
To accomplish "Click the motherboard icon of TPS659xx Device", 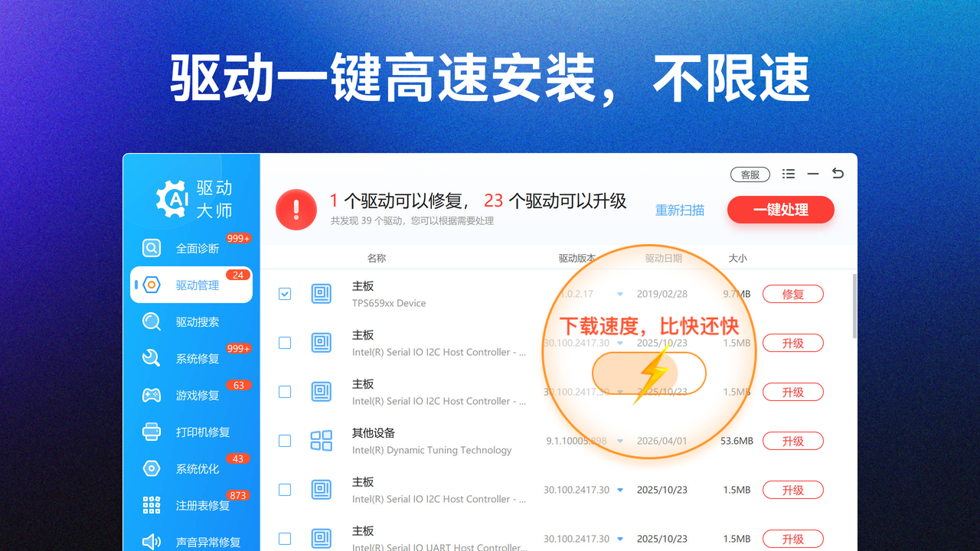I will (x=322, y=294).
